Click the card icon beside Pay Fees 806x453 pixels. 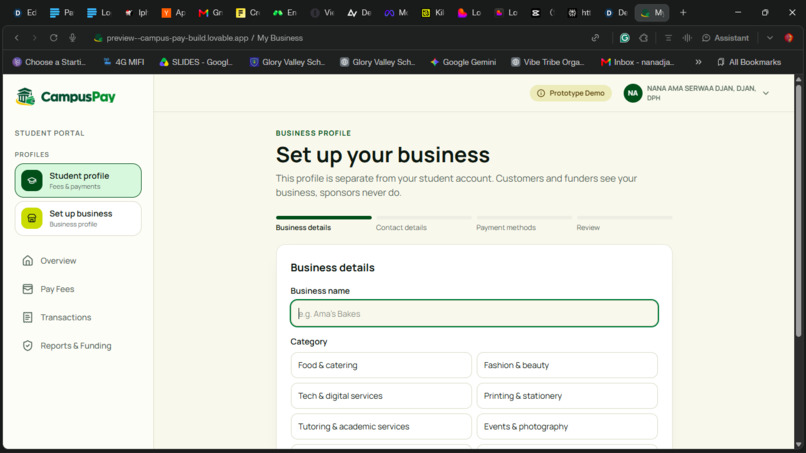tap(28, 289)
